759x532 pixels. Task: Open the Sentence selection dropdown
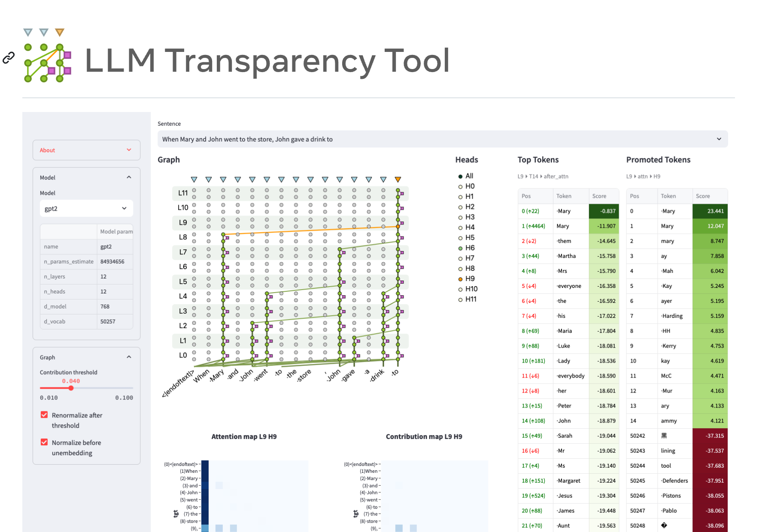tap(443, 139)
